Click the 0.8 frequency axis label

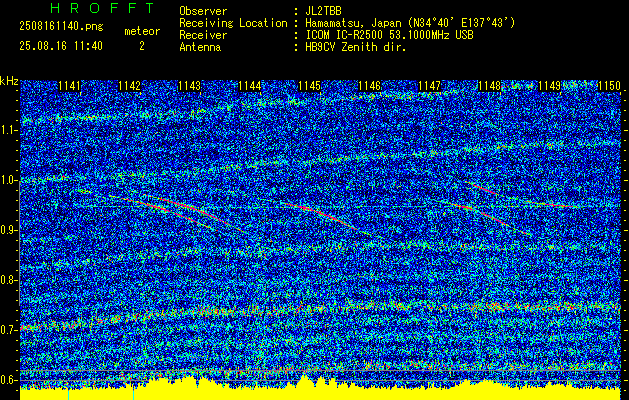tap(9, 280)
